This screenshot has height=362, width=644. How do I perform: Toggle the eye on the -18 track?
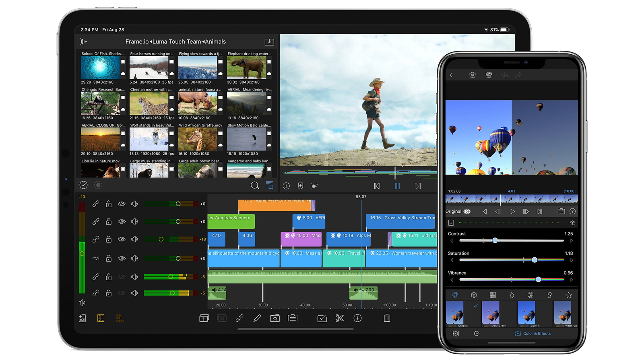coord(122,239)
